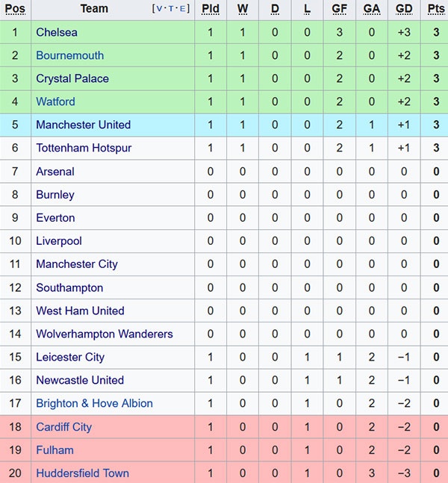Click the GD column header

(404, 9)
